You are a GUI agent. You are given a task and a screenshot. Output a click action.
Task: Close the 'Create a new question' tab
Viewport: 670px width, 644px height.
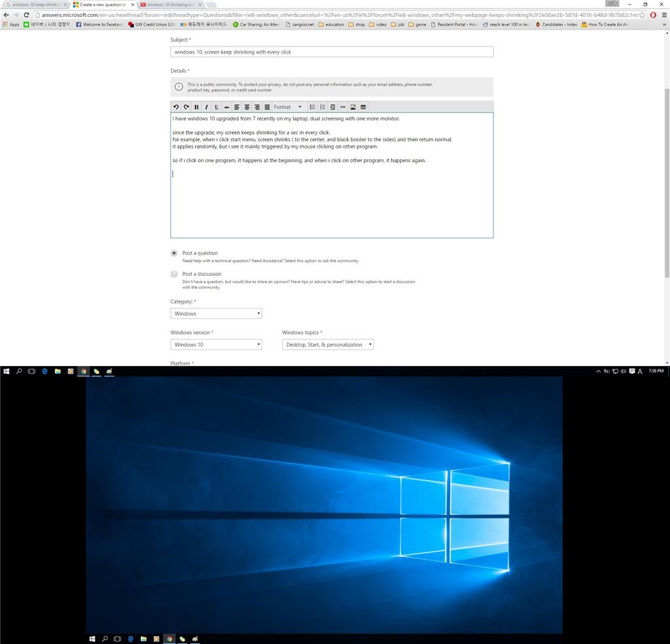(132, 5)
